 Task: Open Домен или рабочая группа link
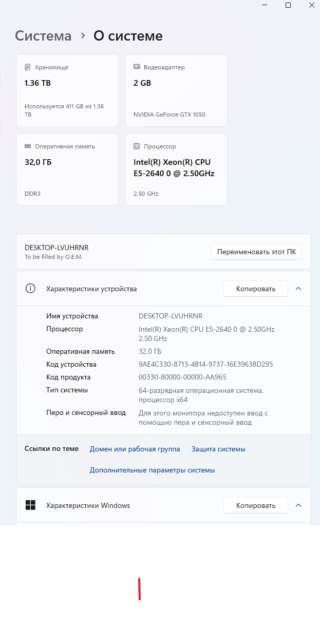pos(135,449)
